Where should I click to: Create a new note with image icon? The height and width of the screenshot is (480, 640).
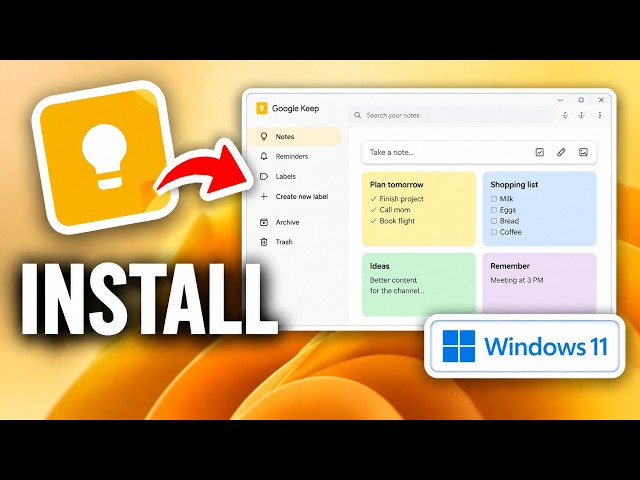(583, 152)
